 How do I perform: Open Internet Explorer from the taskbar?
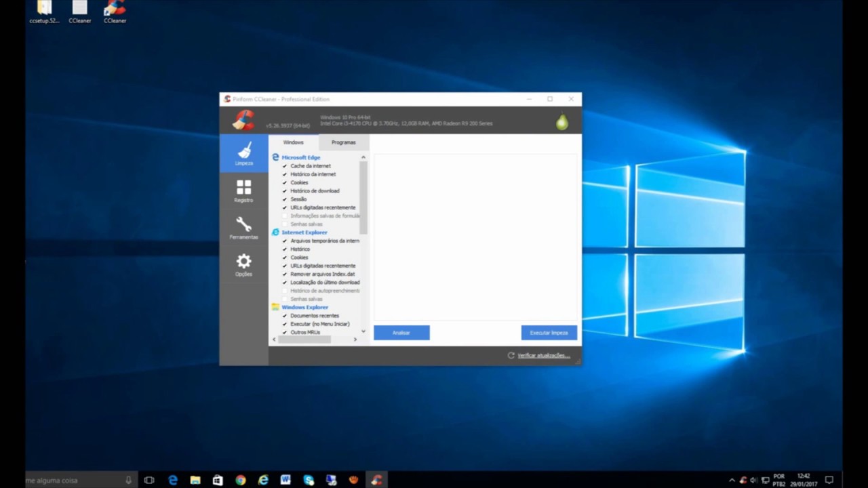coord(263,480)
